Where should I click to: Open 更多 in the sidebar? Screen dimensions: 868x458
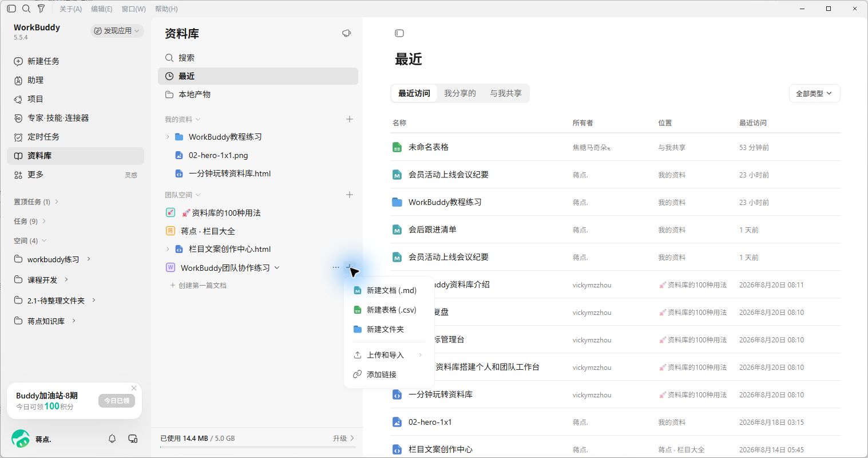click(76, 175)
